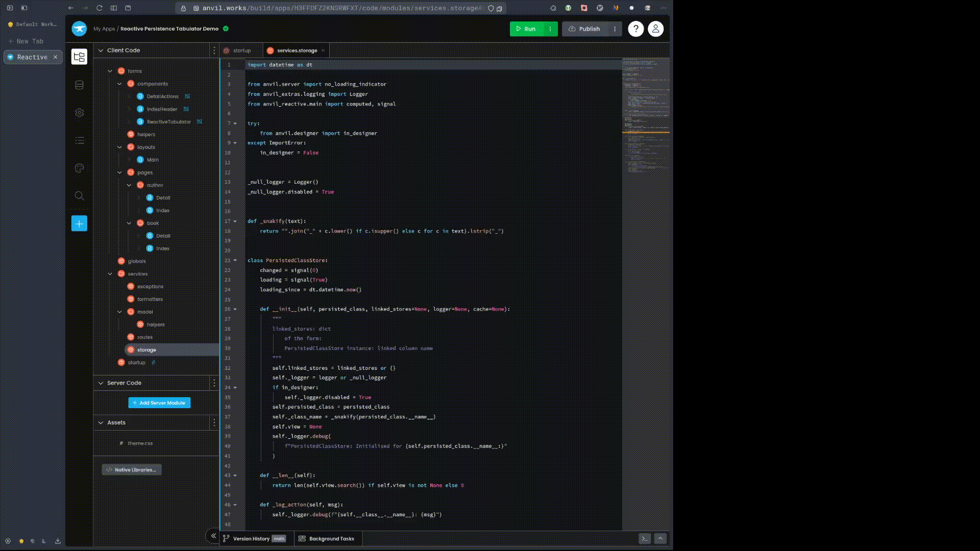Click the browser downloads icon at bottom-left

click(58, 541)
